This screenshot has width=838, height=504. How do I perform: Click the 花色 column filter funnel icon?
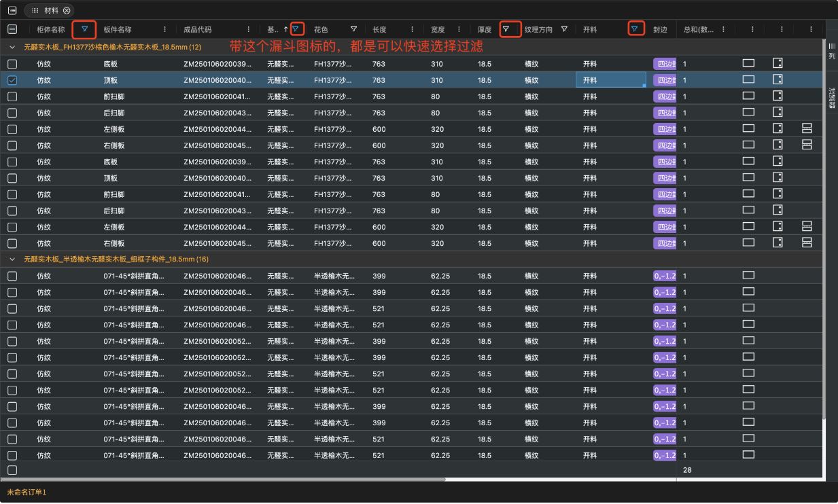point(353,29)
